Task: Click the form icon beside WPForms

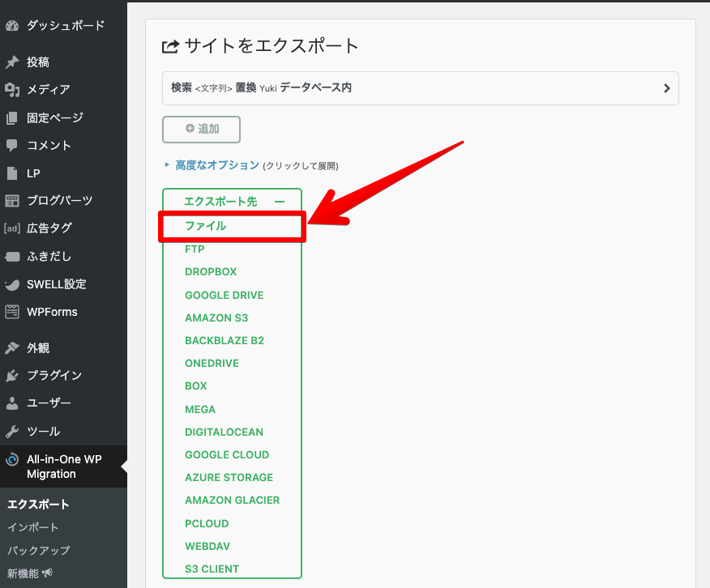Action: tap(12, 312)
